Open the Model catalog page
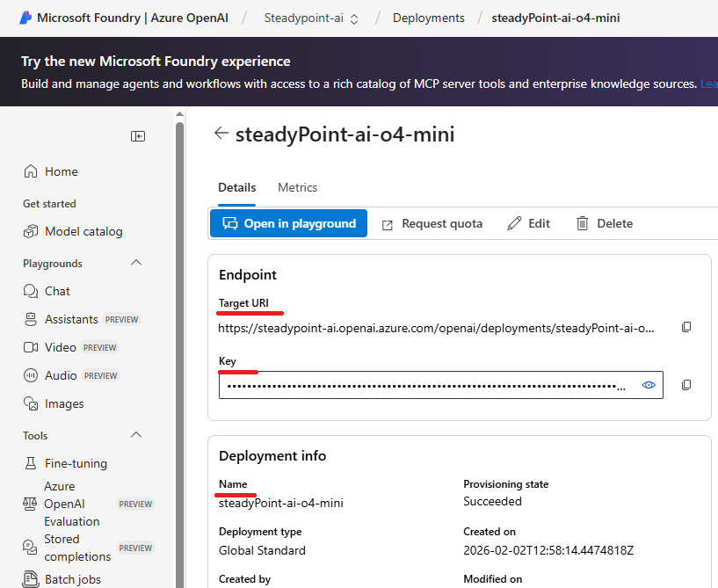This screenshot has height=588, width=718. pos(83,231)
